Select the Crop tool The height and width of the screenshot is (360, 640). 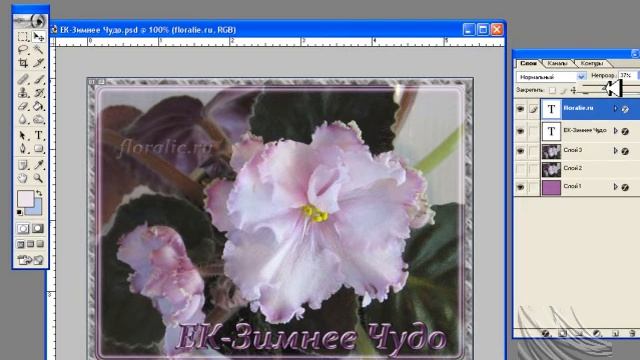[23, 63]
